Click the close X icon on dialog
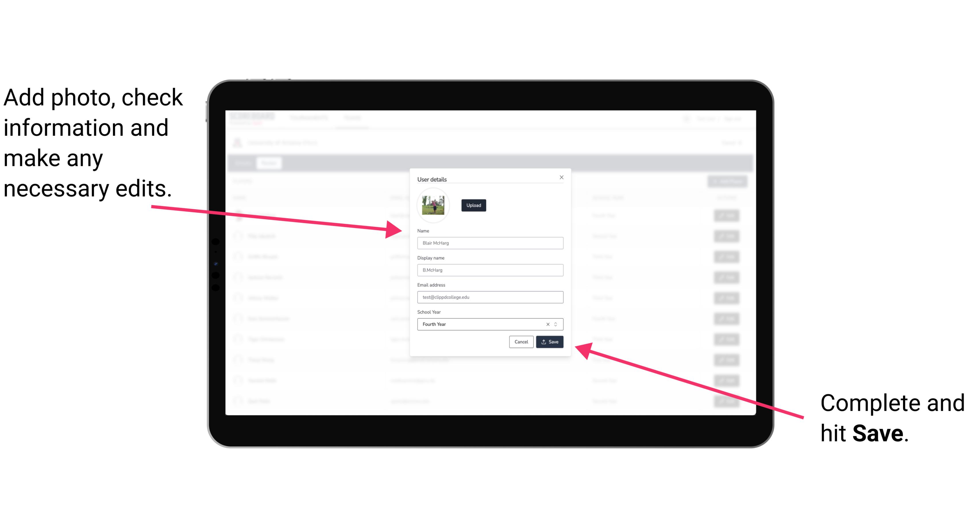Image resolution: width=980 pixels, height=527 pixels. coord(561,177)
